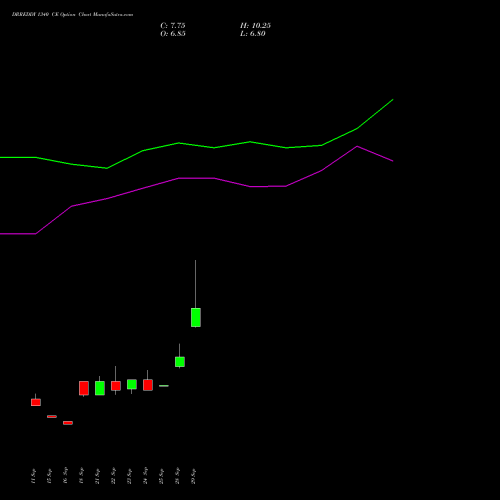
Task: Click the chart title text at top left
Action: tap(72, 15)
